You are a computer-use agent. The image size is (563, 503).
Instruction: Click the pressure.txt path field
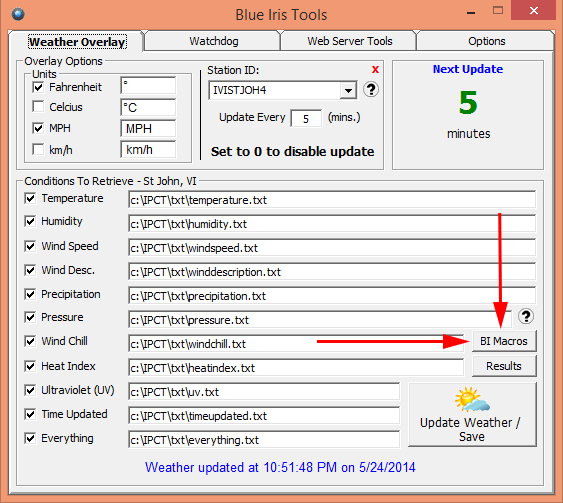pyautogui.click(x=320, y=320)
